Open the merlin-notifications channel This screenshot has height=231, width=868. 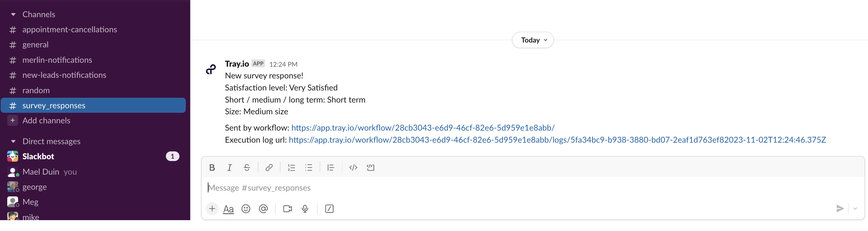[57, 60]
